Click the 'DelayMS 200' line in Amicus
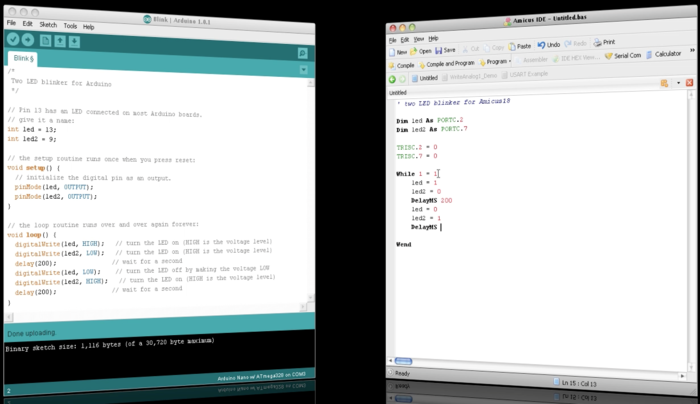 [x=432, y=200]
